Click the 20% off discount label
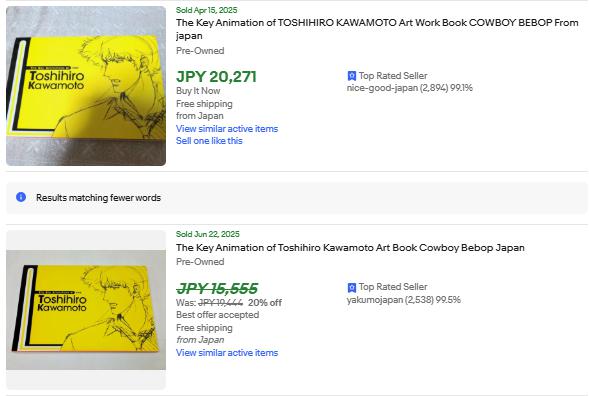Screen dimensions: 589x396 coord(265,303)
